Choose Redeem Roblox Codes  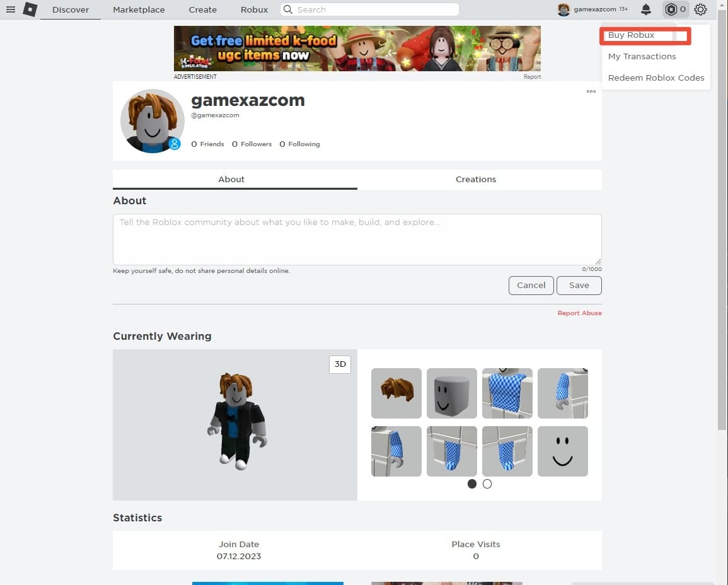pyautogui.click(x=656, y=78)
